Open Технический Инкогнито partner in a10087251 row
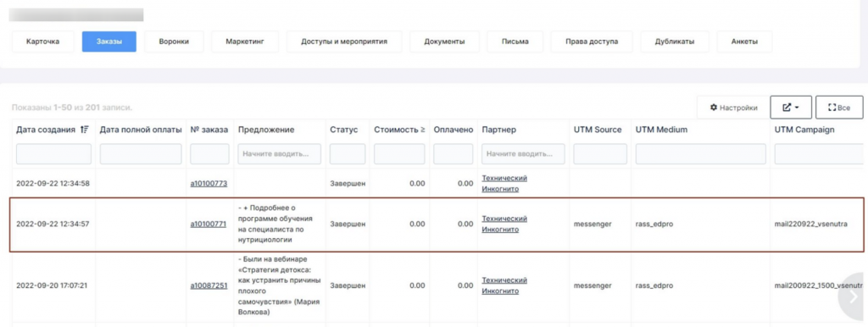The height and width of the screenshot is (327, 868). tap(504, 285)
